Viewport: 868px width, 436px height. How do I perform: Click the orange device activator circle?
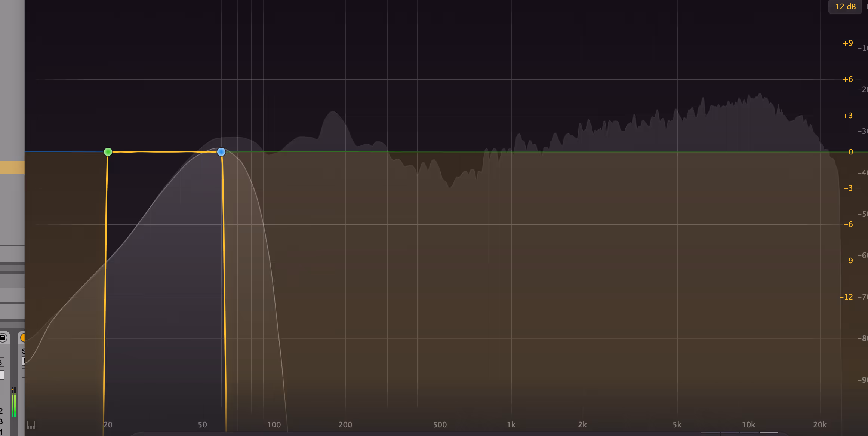23,338
